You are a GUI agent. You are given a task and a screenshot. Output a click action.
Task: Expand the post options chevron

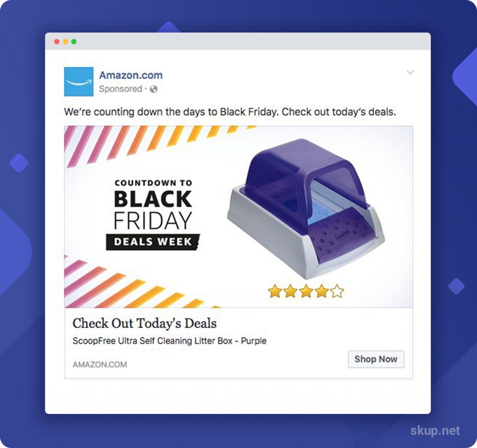pos(410,72)
